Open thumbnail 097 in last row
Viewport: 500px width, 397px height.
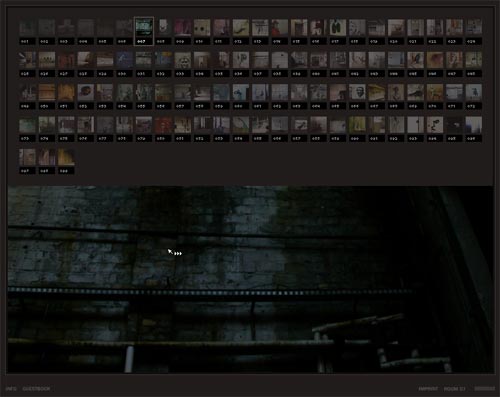coord(27,157)
